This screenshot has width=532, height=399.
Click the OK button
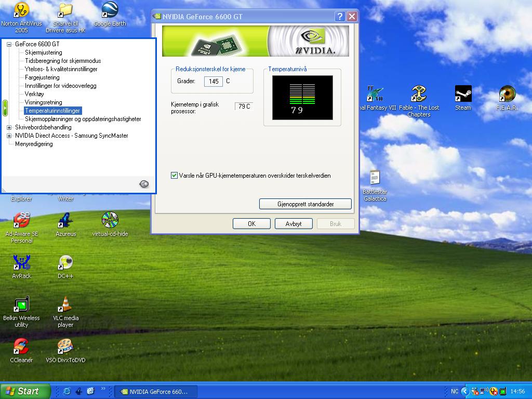coord(251,223)
